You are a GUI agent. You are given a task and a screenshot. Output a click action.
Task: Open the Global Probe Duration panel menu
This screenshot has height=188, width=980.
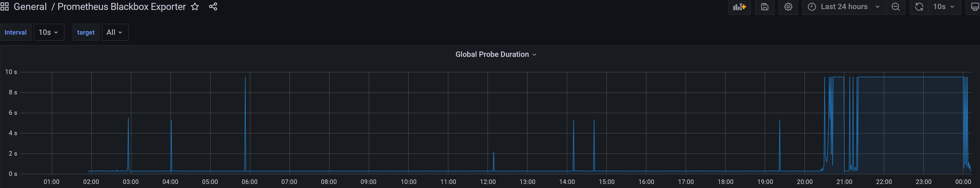coord(496,54)
